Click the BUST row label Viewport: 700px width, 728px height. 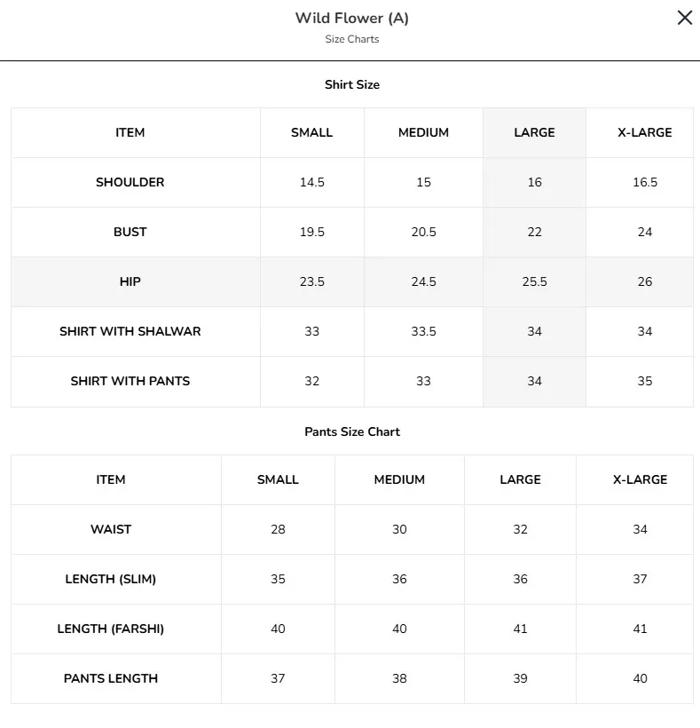130,232
